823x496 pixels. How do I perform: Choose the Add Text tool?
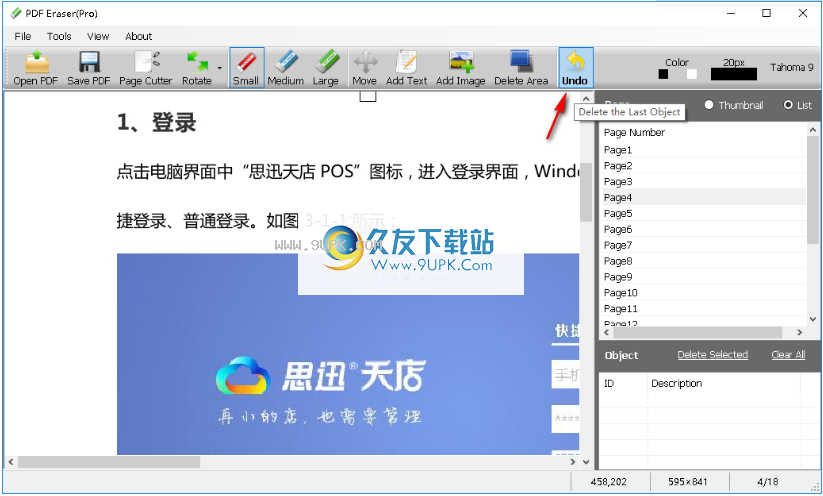click(407, 68)
